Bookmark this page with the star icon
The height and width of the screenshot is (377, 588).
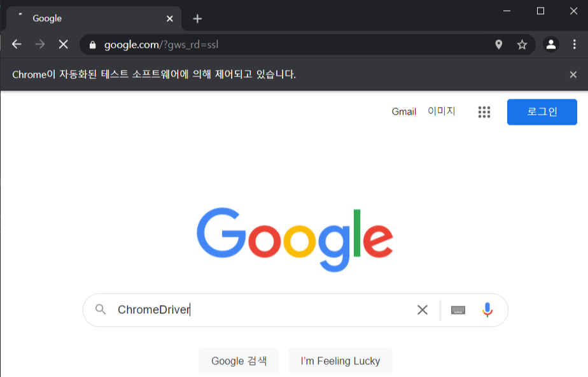pos(522,45)
